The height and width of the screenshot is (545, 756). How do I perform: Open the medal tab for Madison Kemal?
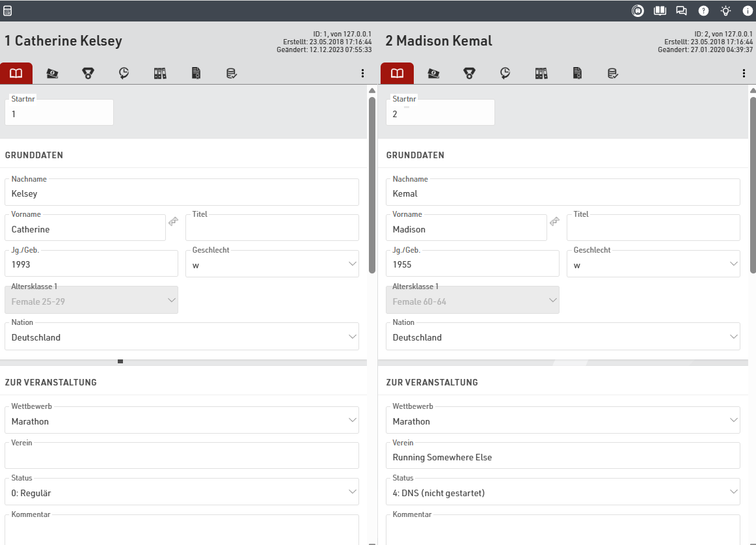tap(469, 74)
